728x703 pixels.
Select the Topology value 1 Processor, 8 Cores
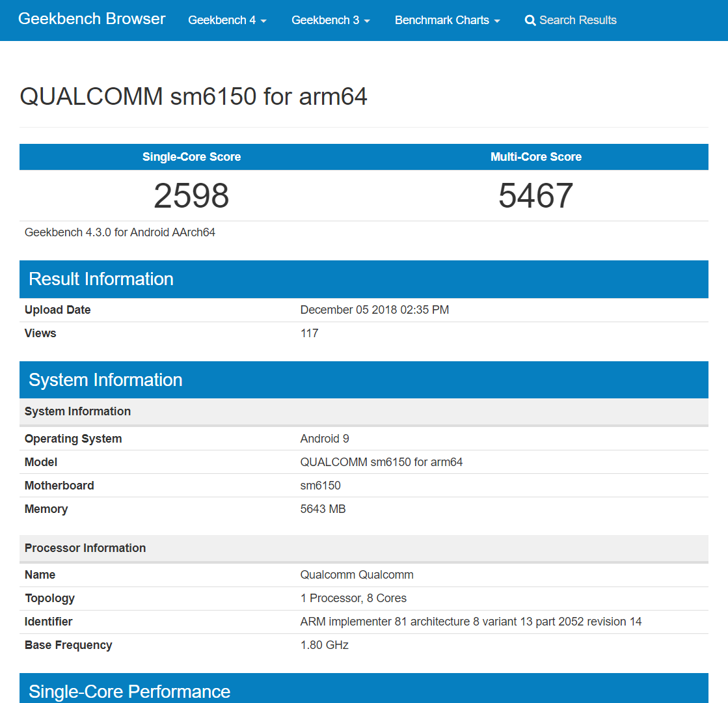[353, 598]
